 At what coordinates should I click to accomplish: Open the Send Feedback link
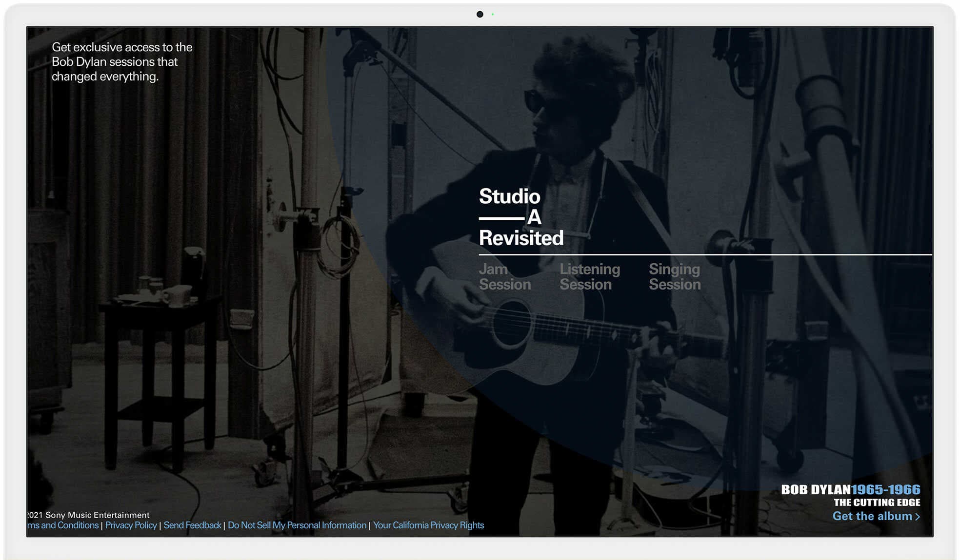click(192, 525)
